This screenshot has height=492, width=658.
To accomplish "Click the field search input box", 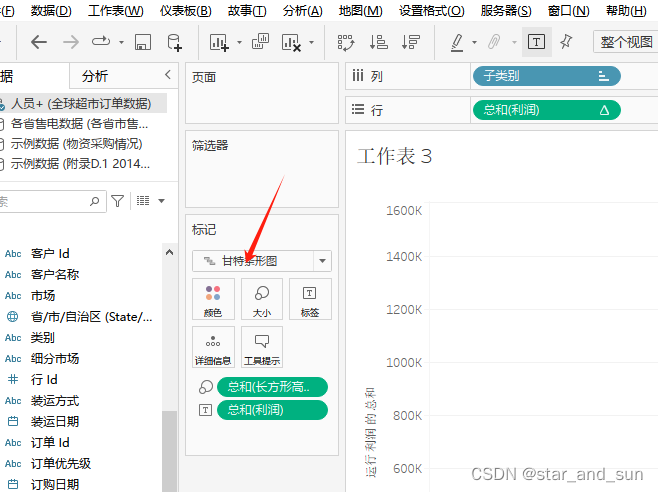I will pyautogui.click(x=52, y=202).
